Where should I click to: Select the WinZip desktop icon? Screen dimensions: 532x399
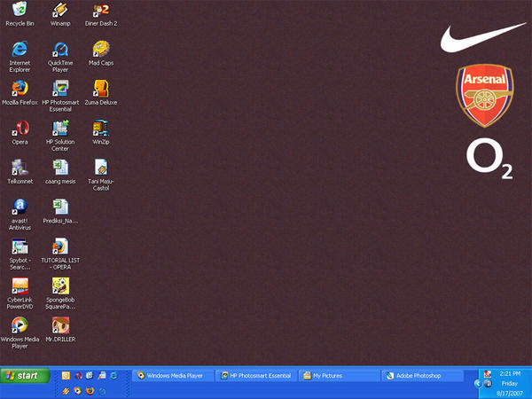click(x=101, y=132)
